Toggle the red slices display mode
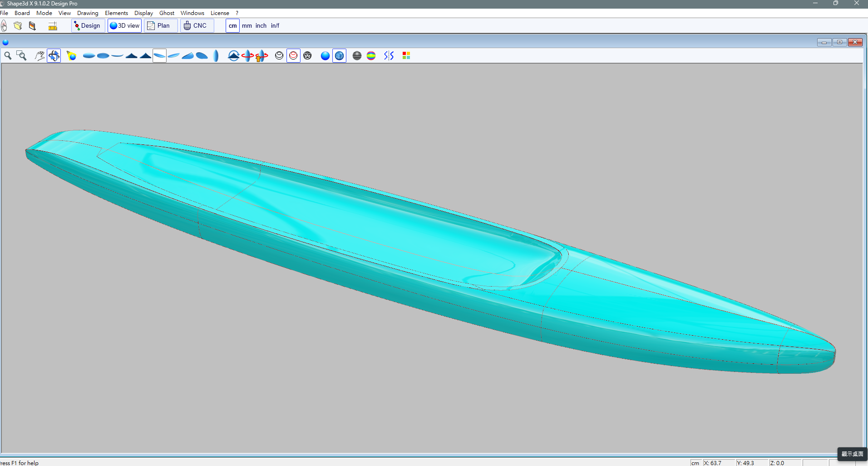The image size is (868, 466). 293,55
